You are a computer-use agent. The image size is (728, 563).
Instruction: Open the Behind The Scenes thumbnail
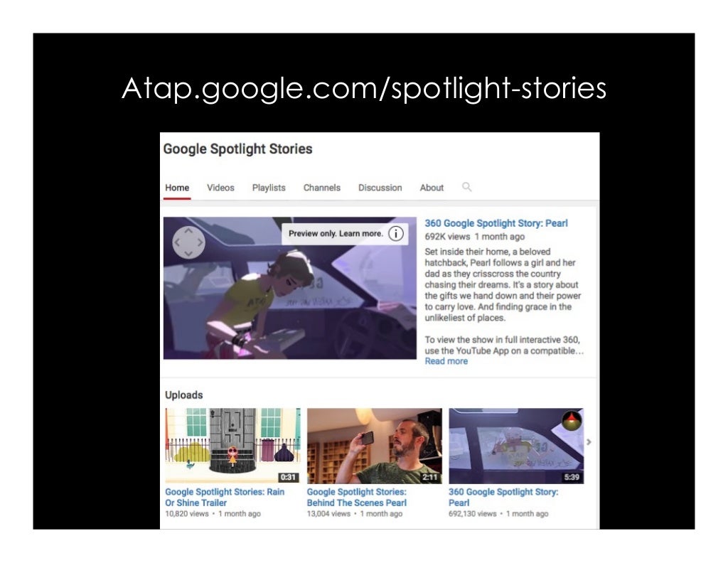pos(374,446)
